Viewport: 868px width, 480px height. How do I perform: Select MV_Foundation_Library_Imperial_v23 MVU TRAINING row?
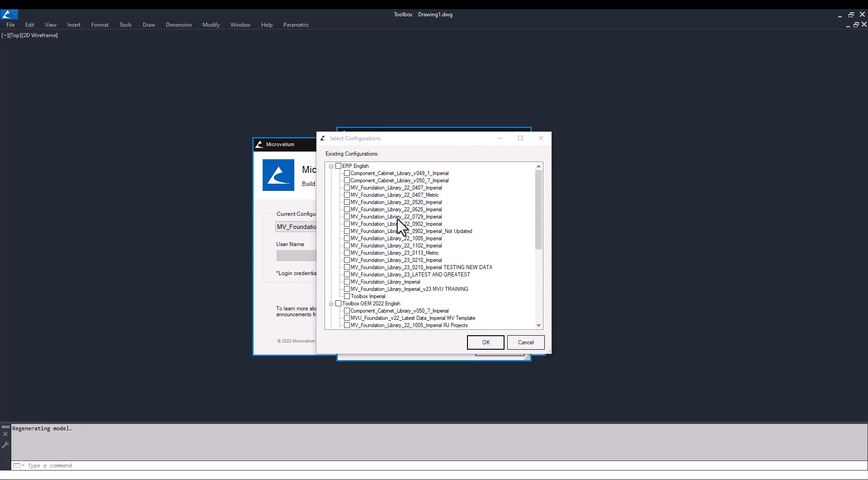[409, 289]
